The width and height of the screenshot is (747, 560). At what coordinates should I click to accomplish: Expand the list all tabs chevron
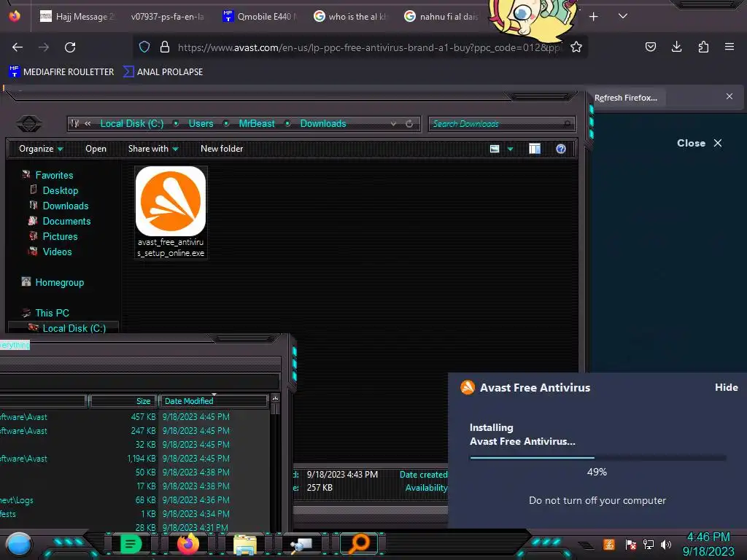(x=623, y=16)
